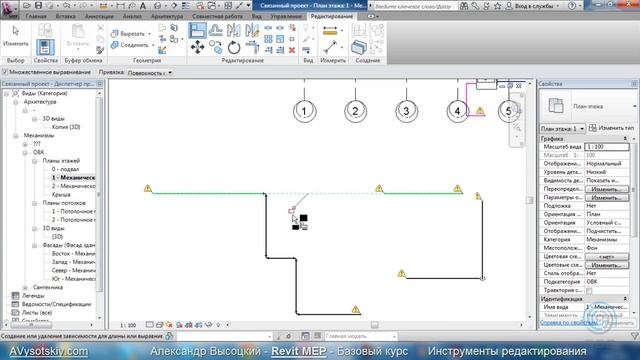Activate the Rotate tool

(234, 47)
